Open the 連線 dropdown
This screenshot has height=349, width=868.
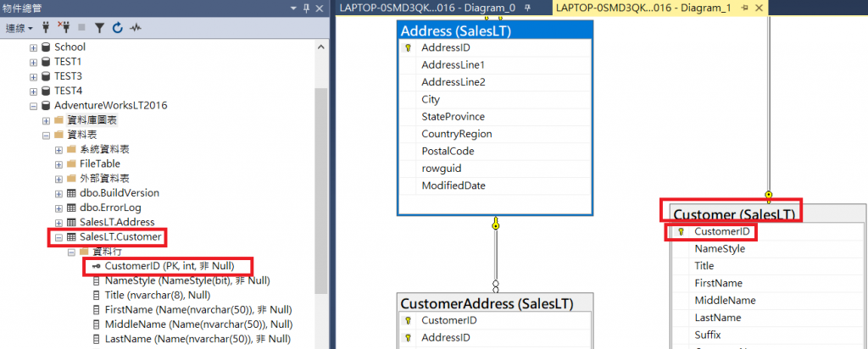coord(19,28)
